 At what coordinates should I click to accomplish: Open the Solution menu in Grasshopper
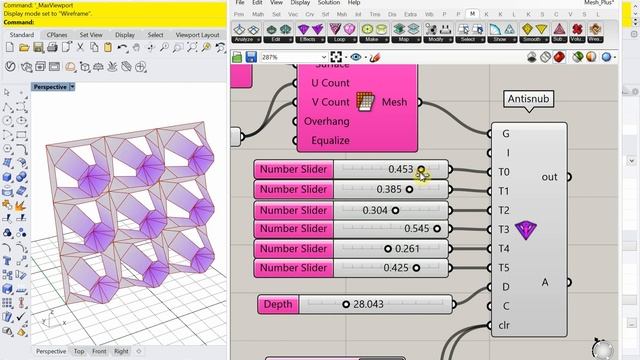pyautogui.click(x=329, y=3)
